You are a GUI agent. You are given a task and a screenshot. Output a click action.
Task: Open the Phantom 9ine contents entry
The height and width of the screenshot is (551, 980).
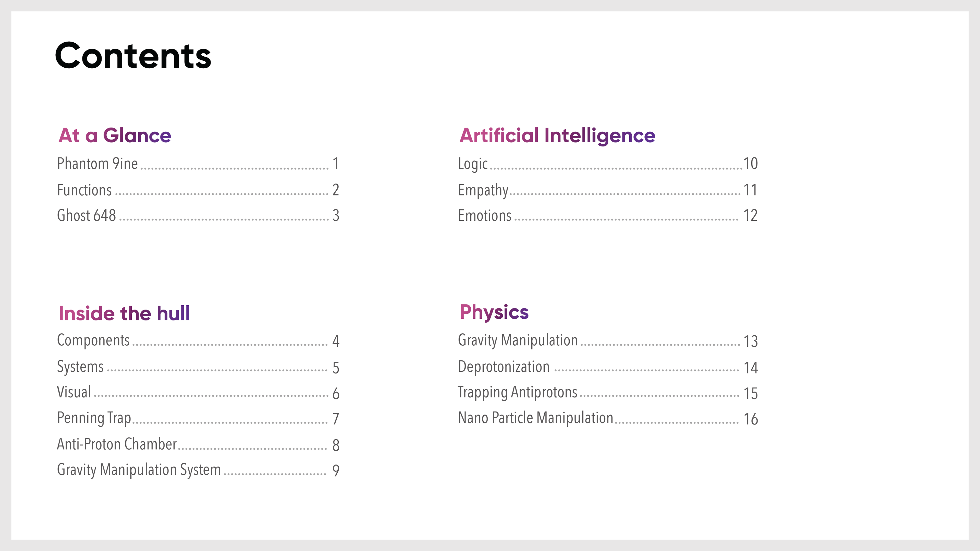tap(198, 164)
